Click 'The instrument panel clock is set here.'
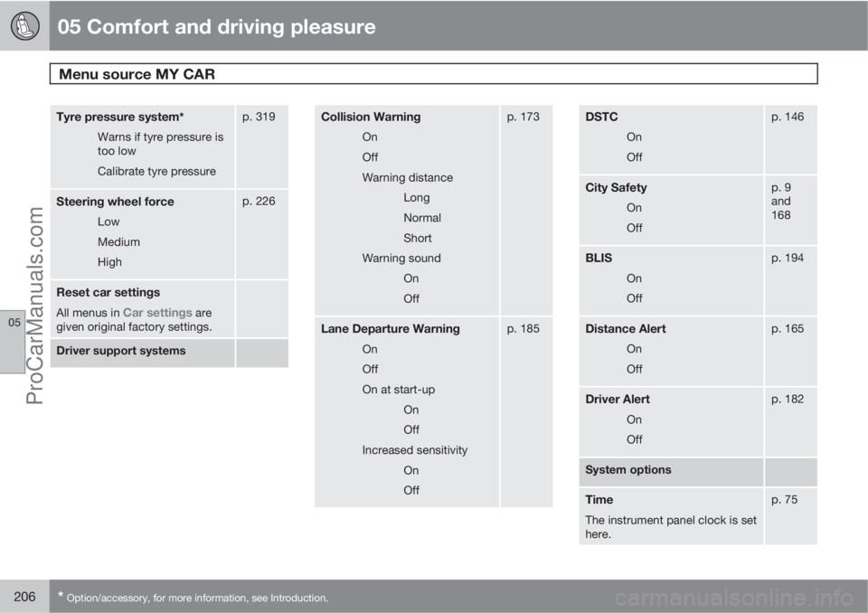Screen dimensions: 868x613 (x=671, y=527)
